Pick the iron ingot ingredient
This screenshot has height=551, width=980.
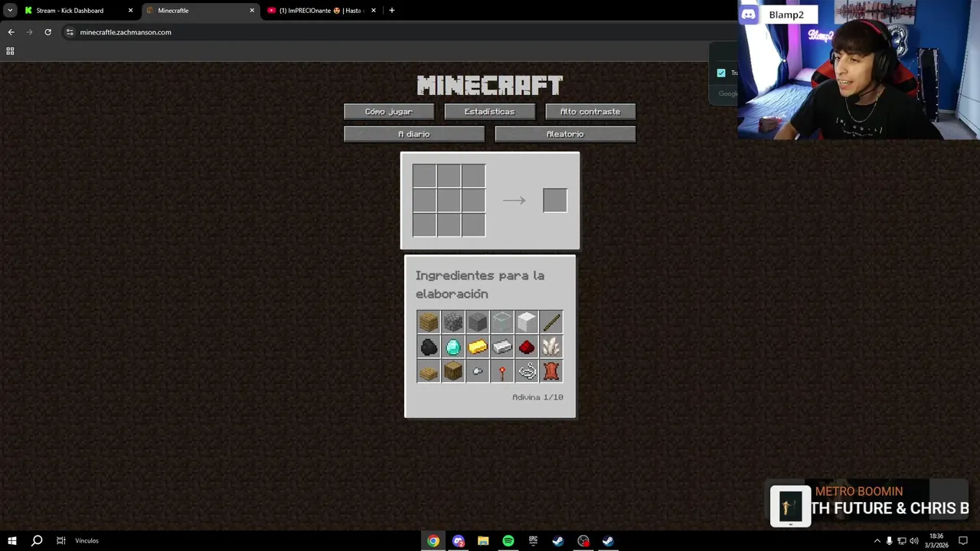pos(502,347)
